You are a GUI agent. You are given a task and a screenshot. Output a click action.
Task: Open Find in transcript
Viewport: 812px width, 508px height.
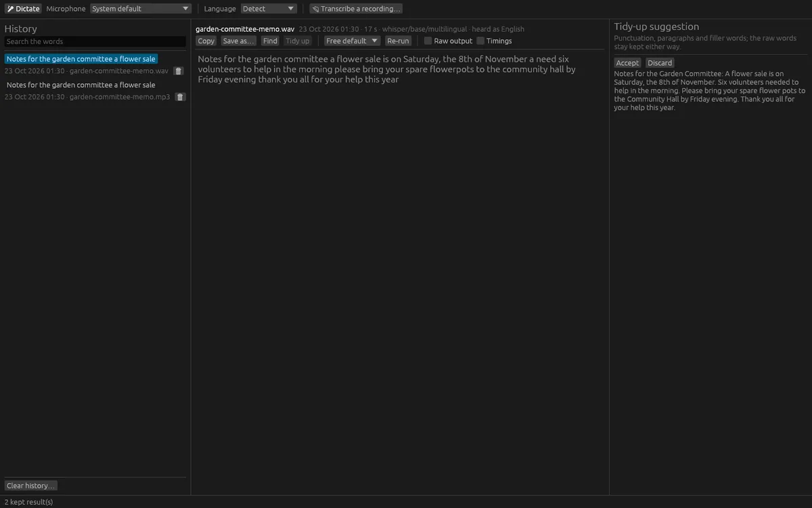tap(271, 41)
